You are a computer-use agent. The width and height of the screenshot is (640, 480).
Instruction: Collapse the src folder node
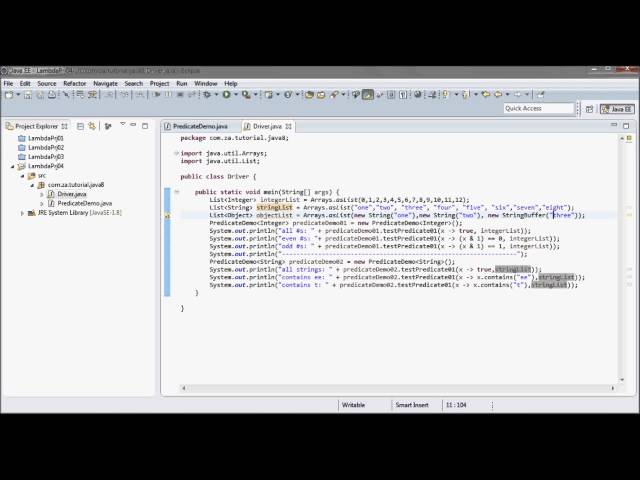tap(22, 176)
